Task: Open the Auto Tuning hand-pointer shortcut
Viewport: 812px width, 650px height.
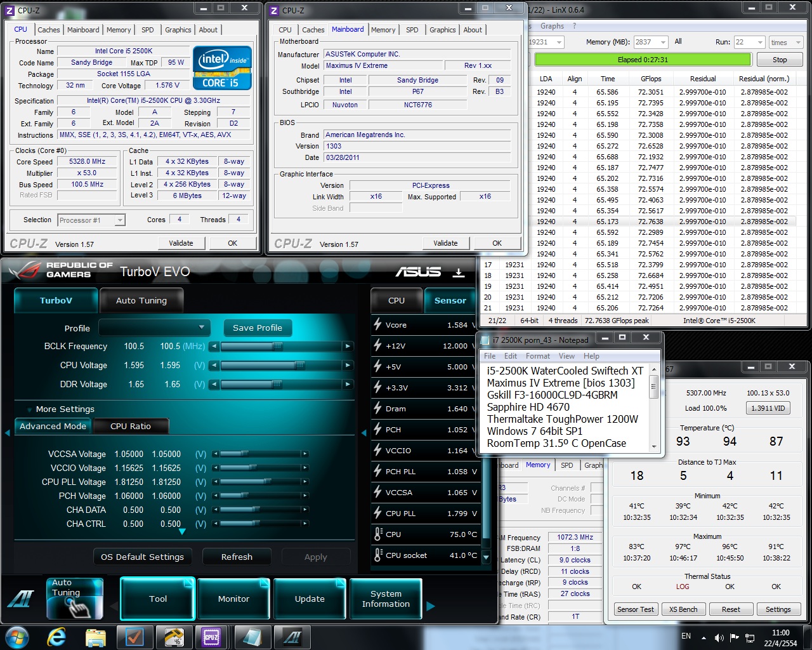Action: tap(75, 599)
